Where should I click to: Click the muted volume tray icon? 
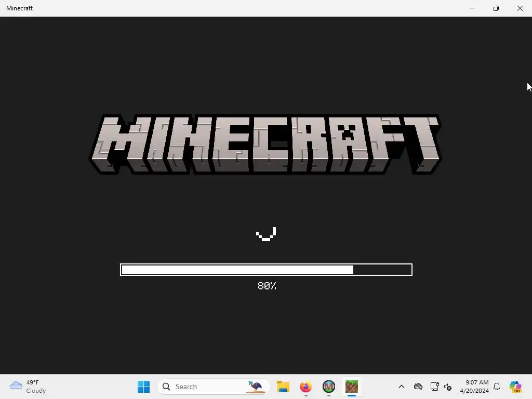tap(448, 387)
